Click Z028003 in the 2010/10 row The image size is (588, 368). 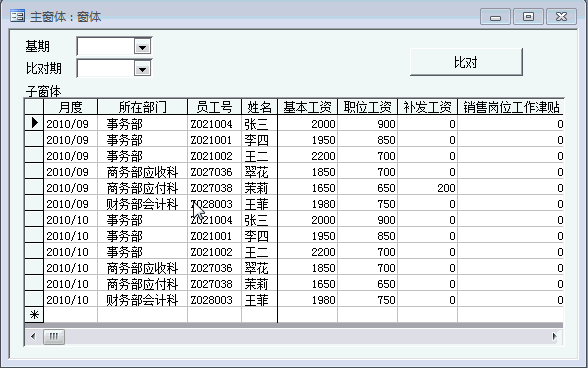click(212, 300)
